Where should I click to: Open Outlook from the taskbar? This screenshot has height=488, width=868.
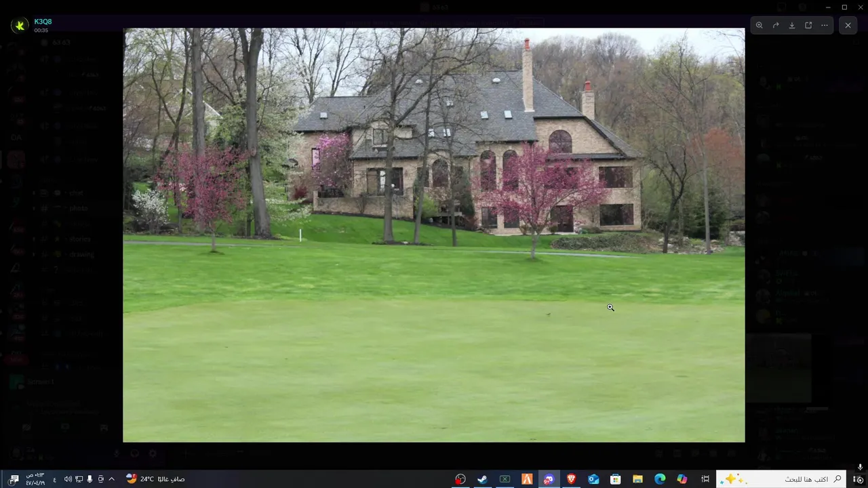(x=593, y=479)
